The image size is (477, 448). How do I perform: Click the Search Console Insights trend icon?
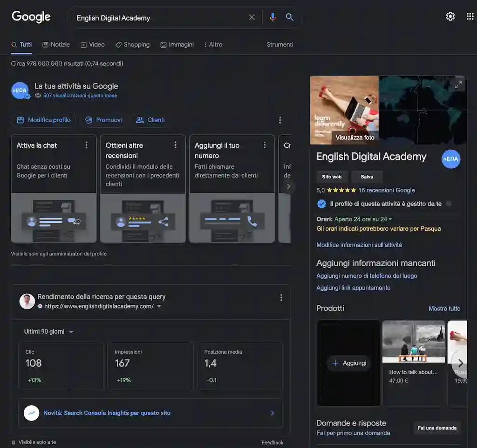click(32, 413)
